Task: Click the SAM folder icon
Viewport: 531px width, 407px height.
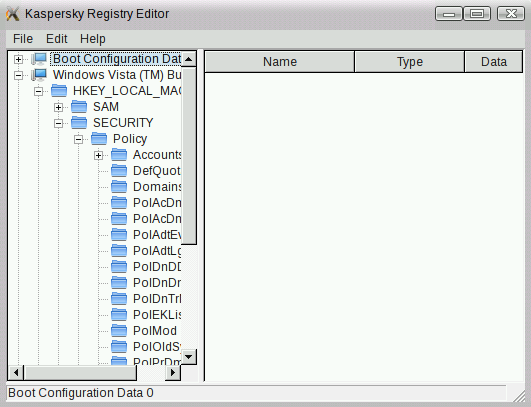Action: [x=79, y=107]
